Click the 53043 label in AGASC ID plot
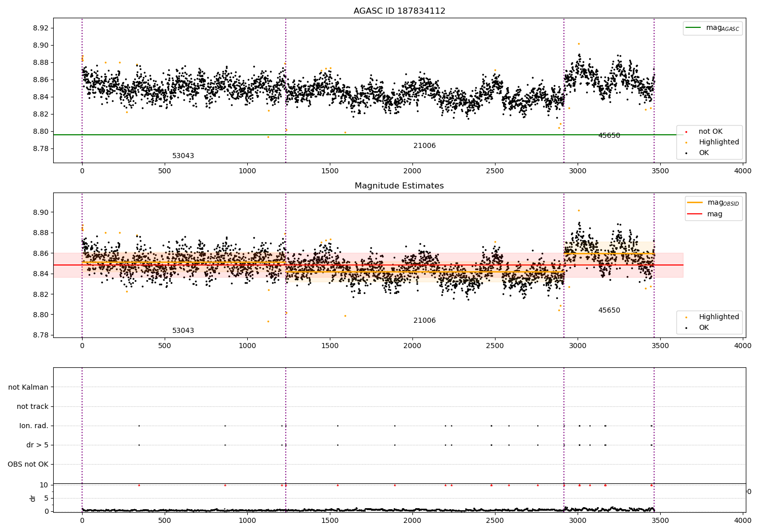760x532 pixels. point(183,156)
